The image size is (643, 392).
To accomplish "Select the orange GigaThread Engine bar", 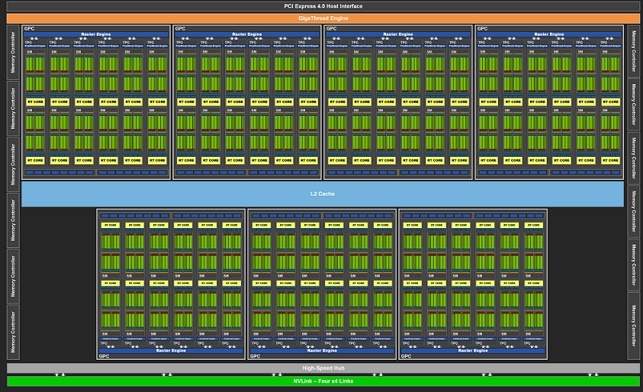I will (x=323, y=18).
